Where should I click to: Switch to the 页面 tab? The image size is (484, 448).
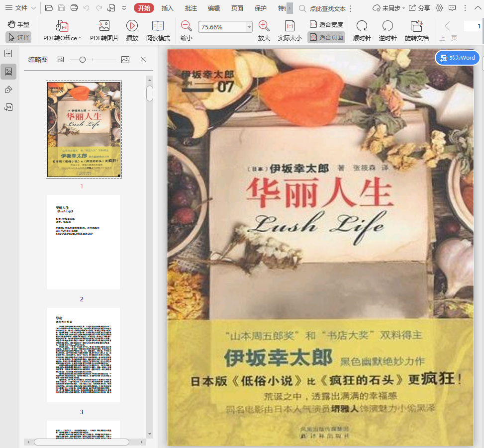(237, 8)
